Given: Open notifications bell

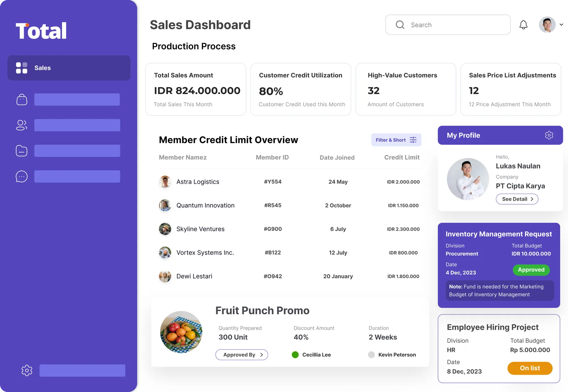Looking at the screenshot, I should click(523, 25).
